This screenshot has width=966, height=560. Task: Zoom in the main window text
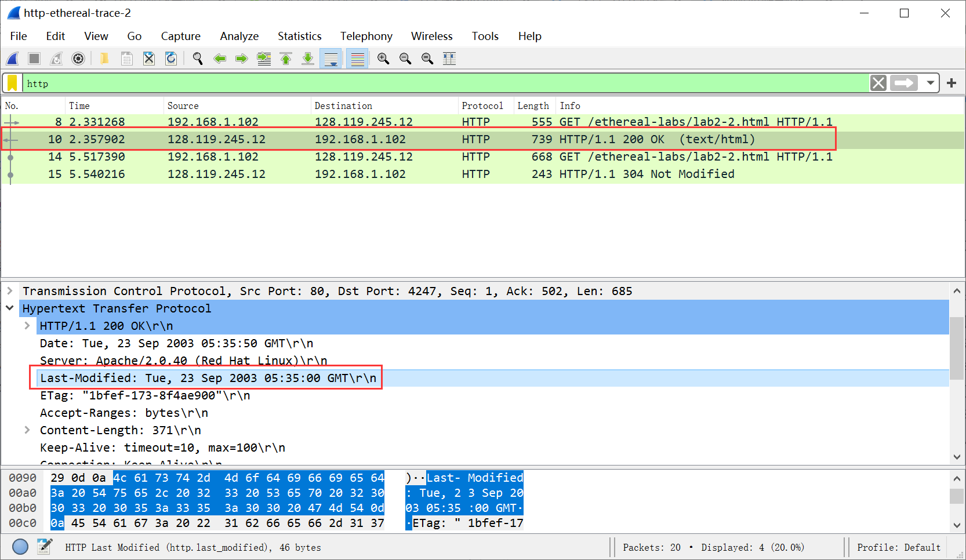coord(383,59)
